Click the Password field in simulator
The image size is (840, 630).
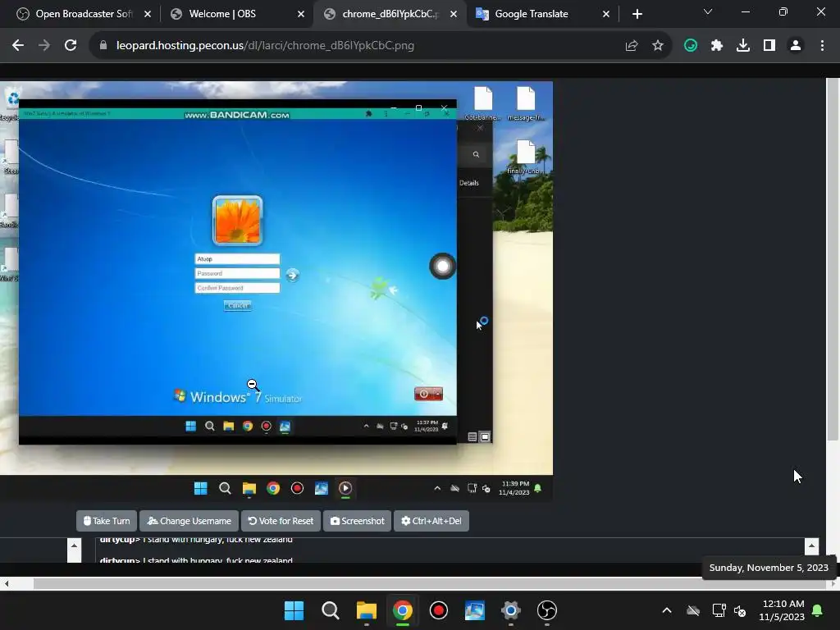coord(237,273)
